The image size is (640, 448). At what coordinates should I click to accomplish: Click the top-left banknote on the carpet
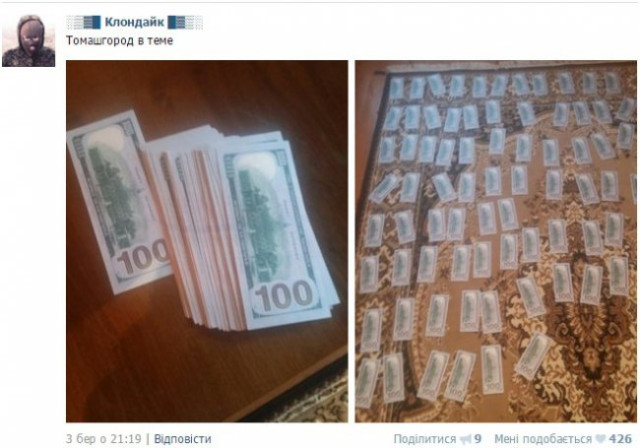tap(396, 89)
